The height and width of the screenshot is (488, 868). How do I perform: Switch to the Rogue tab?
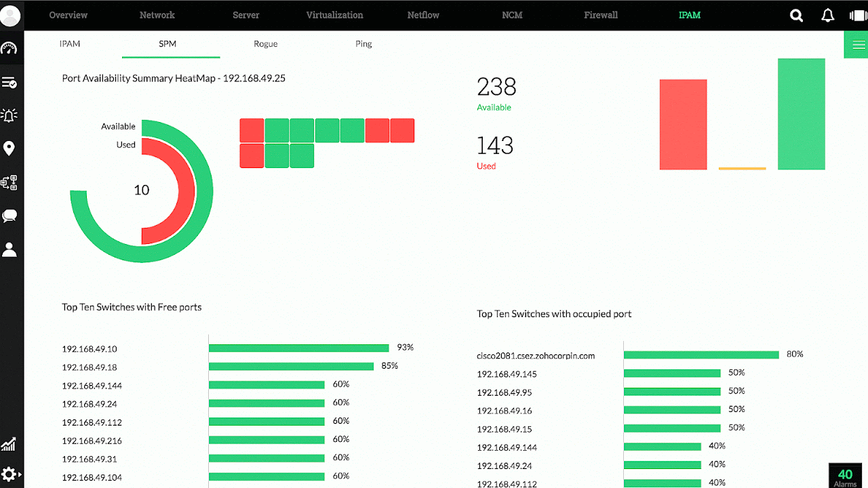click(x=265, y=43)
